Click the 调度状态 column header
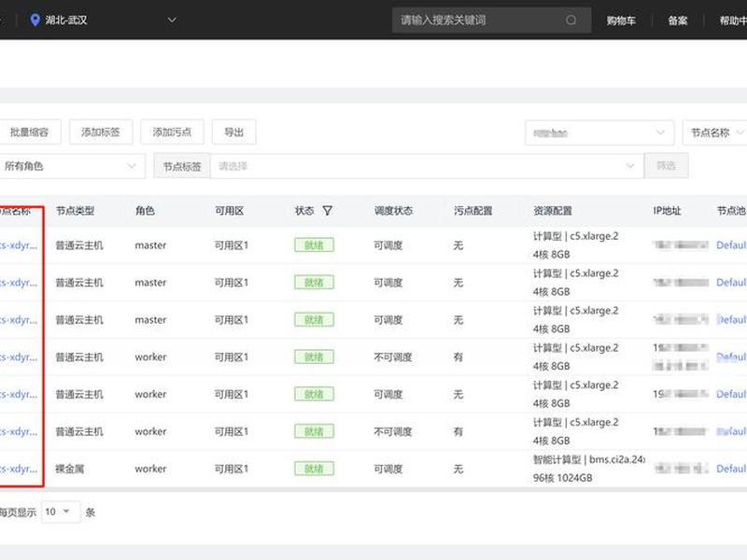The image size is (747, 560). pos(393,211)
